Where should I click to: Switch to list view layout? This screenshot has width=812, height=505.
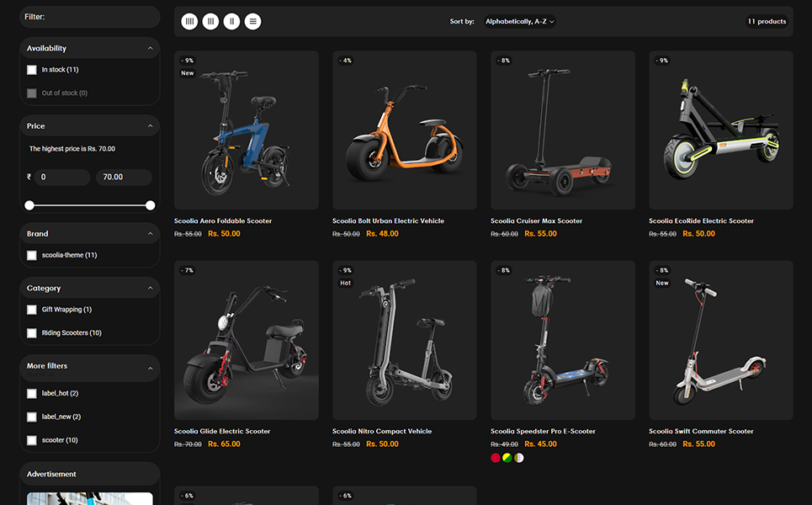pos(252,21)
